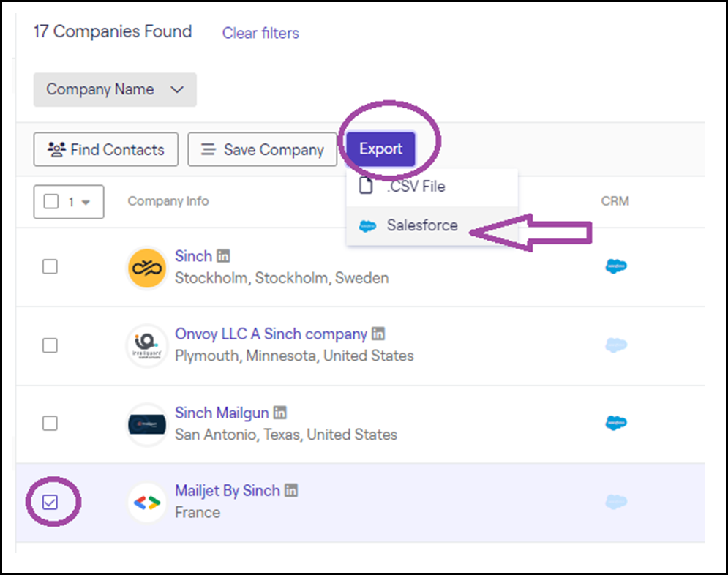Choose Salesforce export option

tap(432, 225)
